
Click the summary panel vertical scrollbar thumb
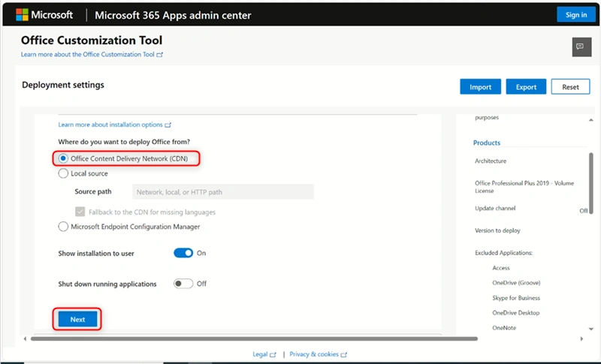click(x=590, y=183)
